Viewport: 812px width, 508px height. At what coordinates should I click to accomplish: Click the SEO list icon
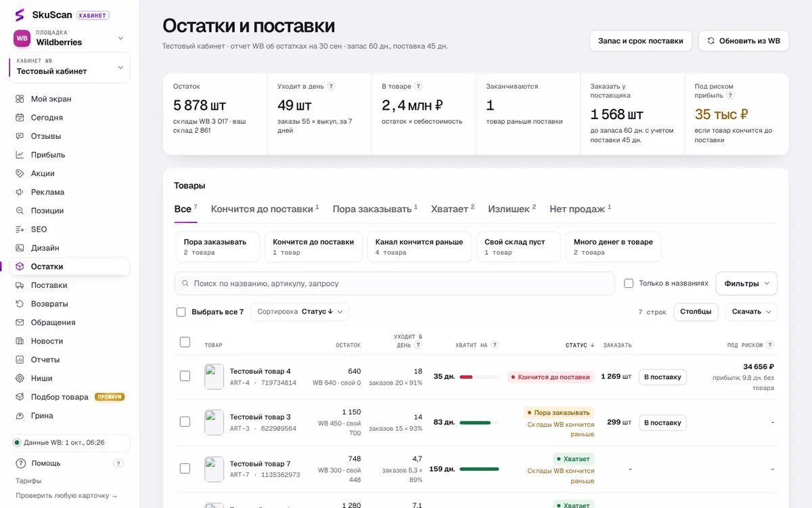(20, 229)
